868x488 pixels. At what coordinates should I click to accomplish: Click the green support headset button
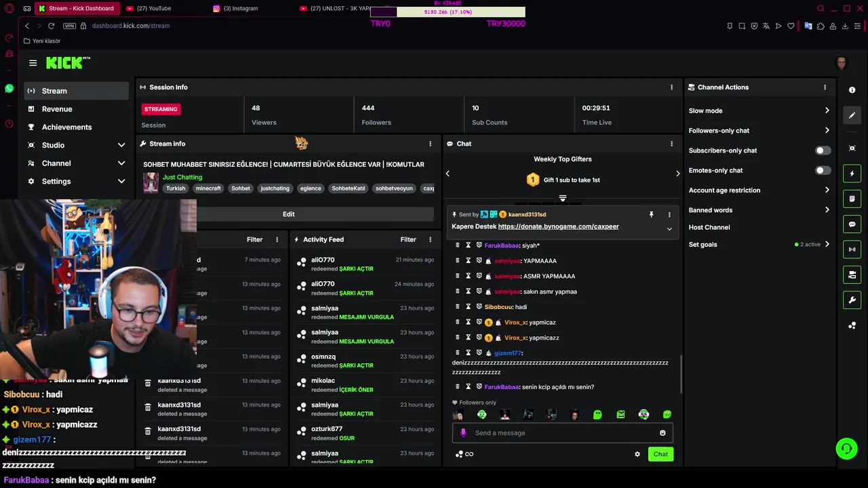(x=846, y=448)
